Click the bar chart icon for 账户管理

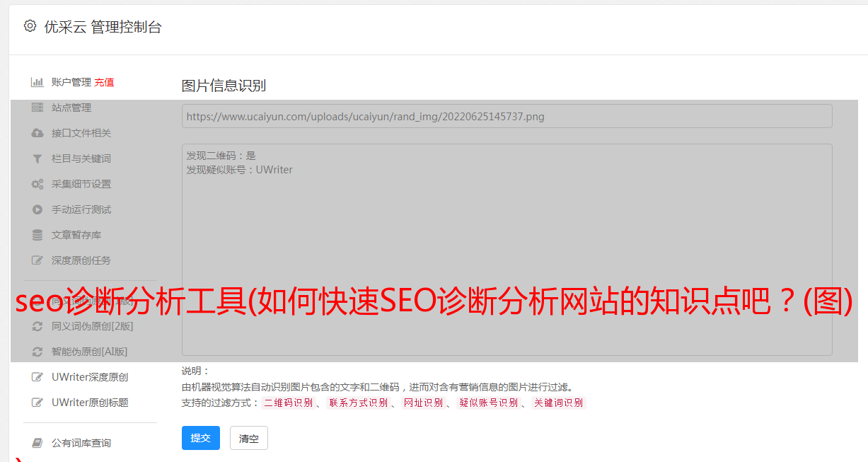click(37, 82)
